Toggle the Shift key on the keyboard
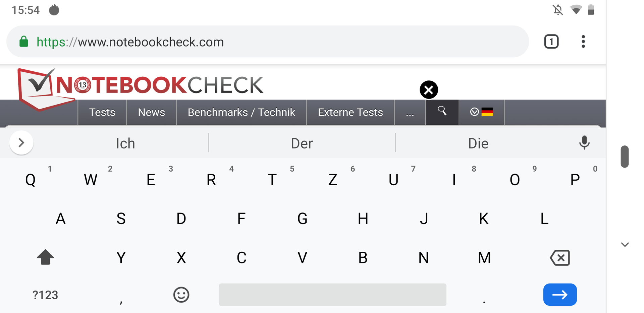 45,257
